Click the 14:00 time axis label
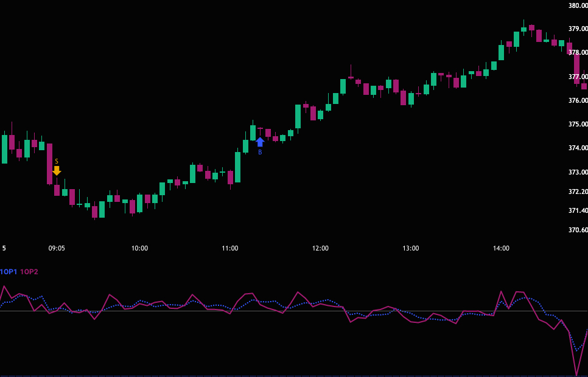The width and height of the screenshot is (588, 377). coord(501,248)
